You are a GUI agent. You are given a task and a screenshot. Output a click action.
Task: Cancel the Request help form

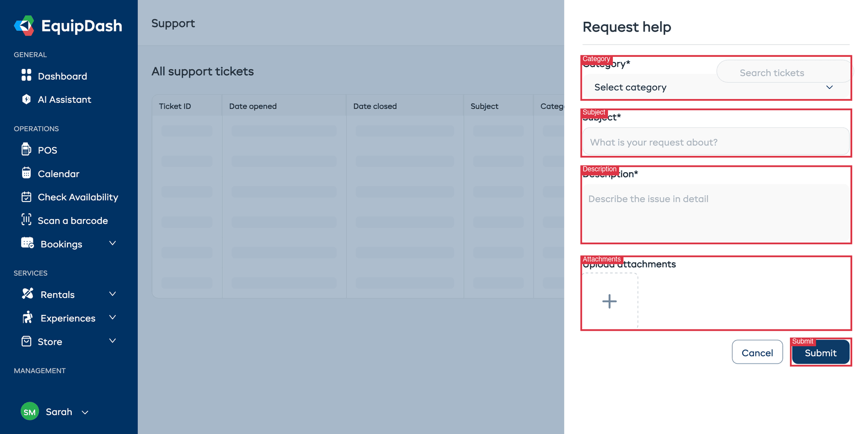pyautogui.click(x=757, y=352)
